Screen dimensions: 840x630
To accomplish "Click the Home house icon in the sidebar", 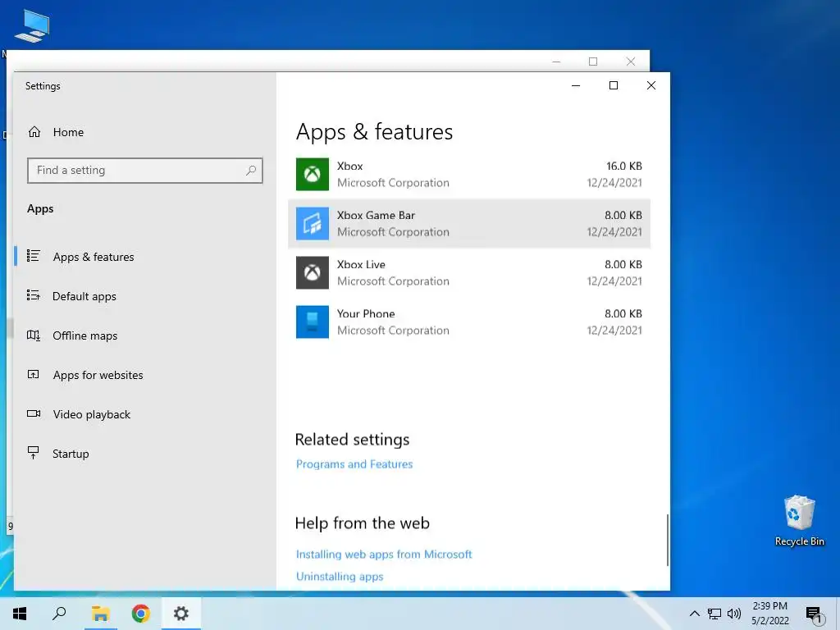I will (34, 132).
